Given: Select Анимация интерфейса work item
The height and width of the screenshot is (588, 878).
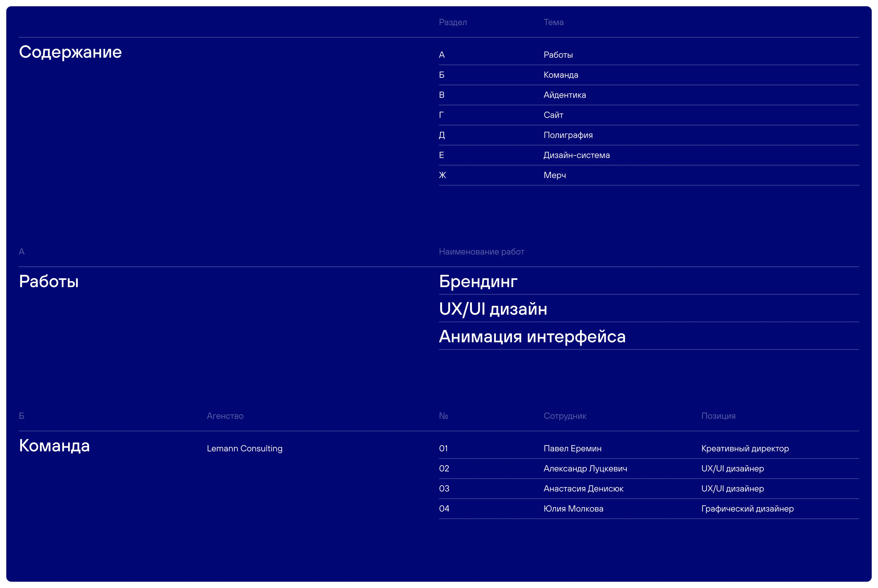Looking at the screenshot, I should coord(532,336).
